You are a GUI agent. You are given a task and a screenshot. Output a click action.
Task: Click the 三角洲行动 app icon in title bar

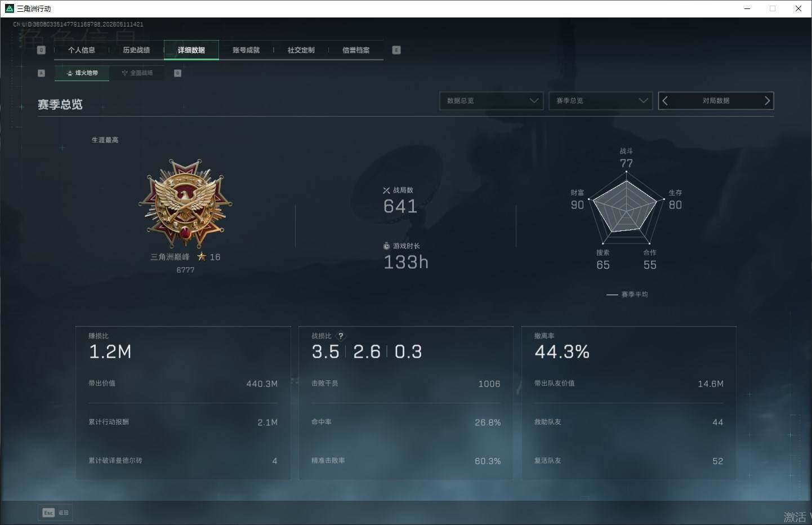click(x=9, y=8)
